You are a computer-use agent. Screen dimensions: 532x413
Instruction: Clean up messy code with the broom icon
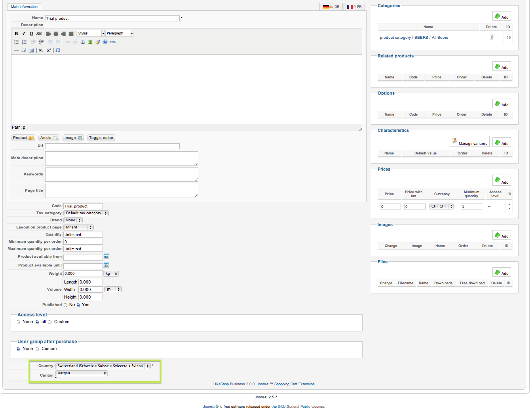pos(98,42)
